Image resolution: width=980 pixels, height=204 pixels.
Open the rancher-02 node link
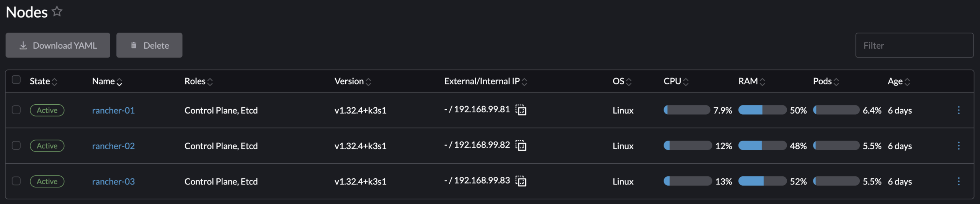pos(113,146)
